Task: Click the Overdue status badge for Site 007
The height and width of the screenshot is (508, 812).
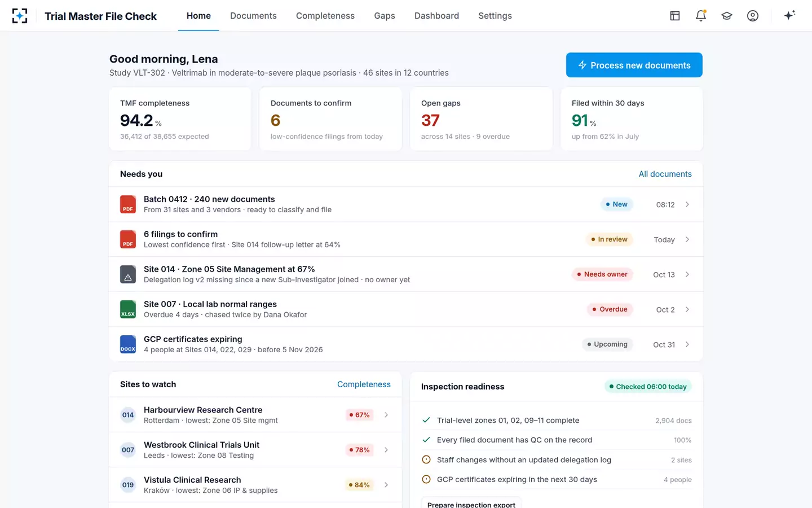Action: 610,309
